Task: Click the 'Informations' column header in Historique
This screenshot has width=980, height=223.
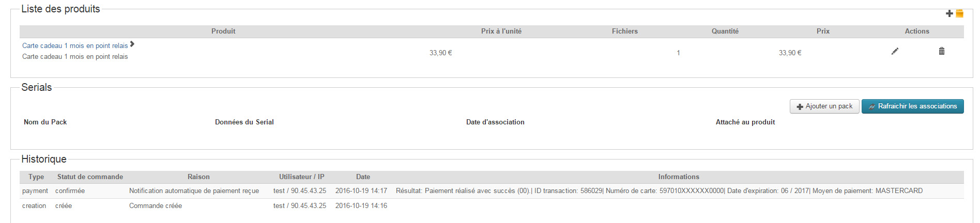Action: pos(678,177)
